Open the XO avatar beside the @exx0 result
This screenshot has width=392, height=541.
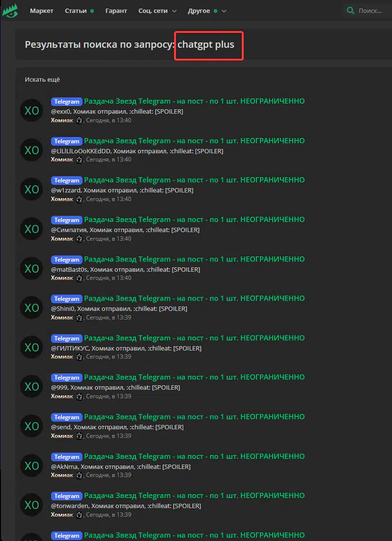pos(31,110)
